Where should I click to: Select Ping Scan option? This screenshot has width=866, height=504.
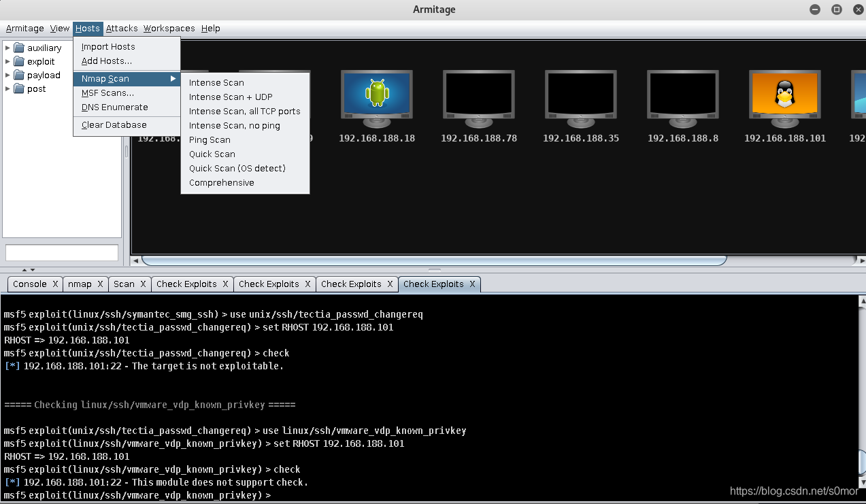[x=245, y=140]
